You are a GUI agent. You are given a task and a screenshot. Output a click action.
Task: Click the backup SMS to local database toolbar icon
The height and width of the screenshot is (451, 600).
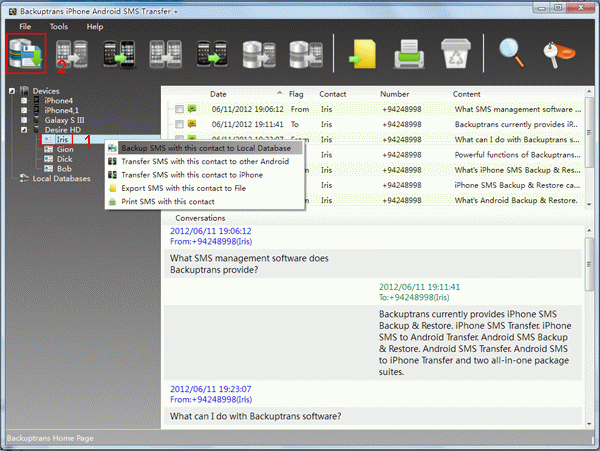[26, 54]
